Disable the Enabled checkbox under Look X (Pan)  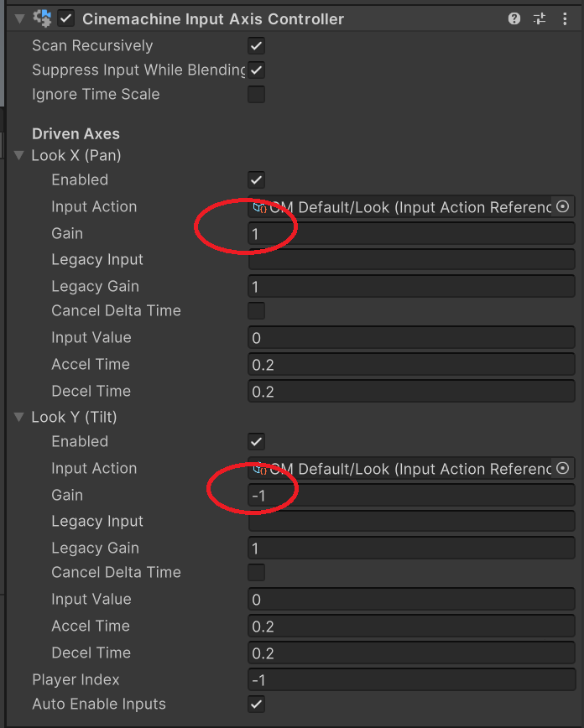pos(256,179)
